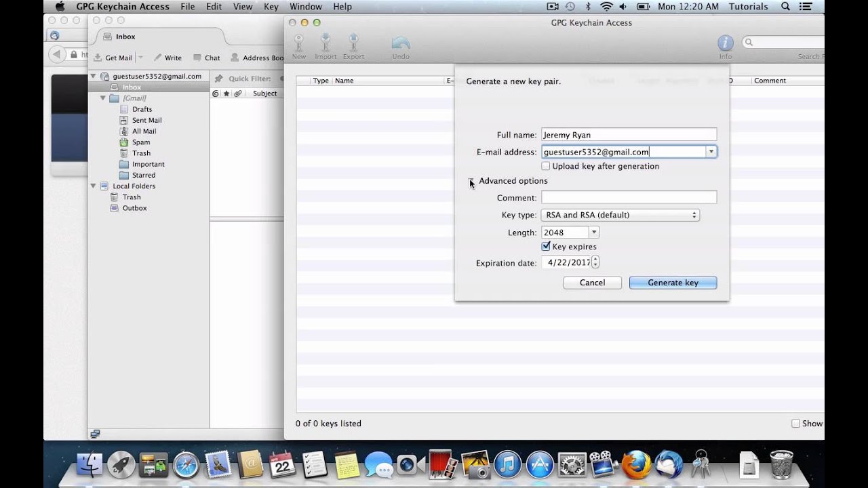Open Thunderbird icon in dock
The image size is (868, 488).
point(669,465)
